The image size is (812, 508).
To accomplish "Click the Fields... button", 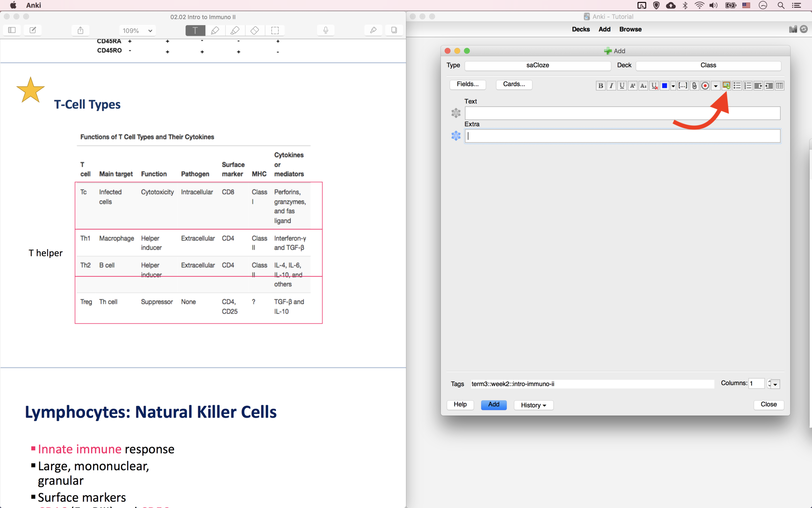I will pyautogui.click(x=468, y=84).
